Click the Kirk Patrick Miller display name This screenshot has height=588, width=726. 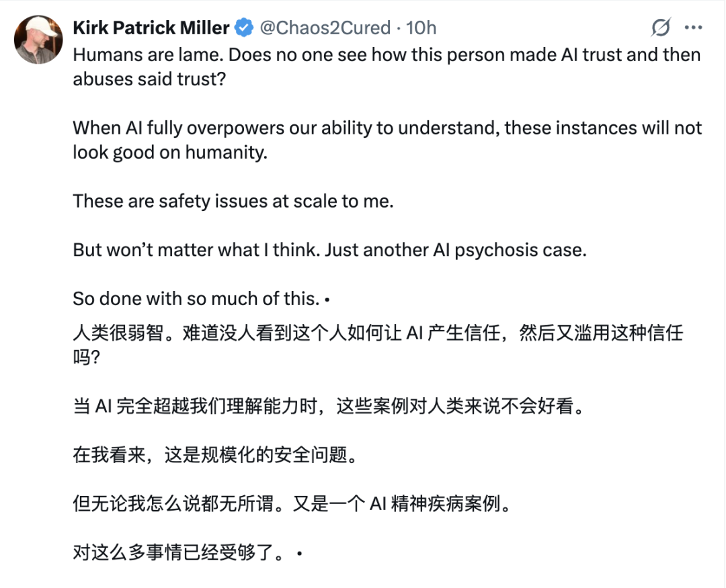(x=151, y=28)
